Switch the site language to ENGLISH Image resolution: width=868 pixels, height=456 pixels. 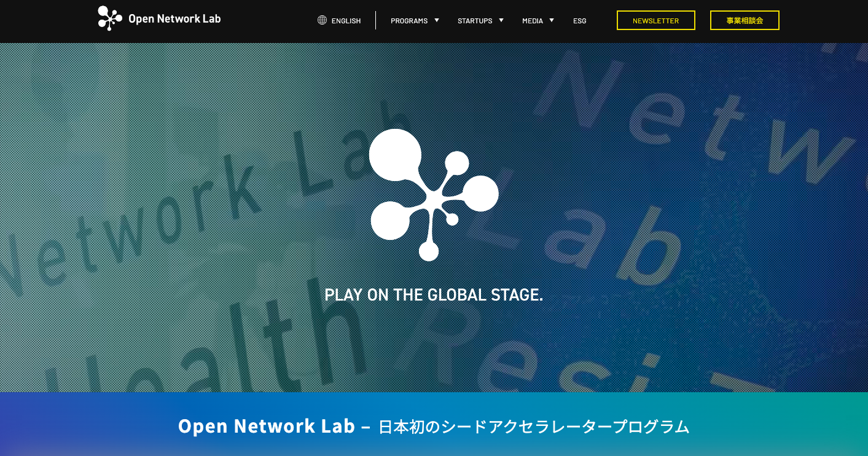[346, 21]
